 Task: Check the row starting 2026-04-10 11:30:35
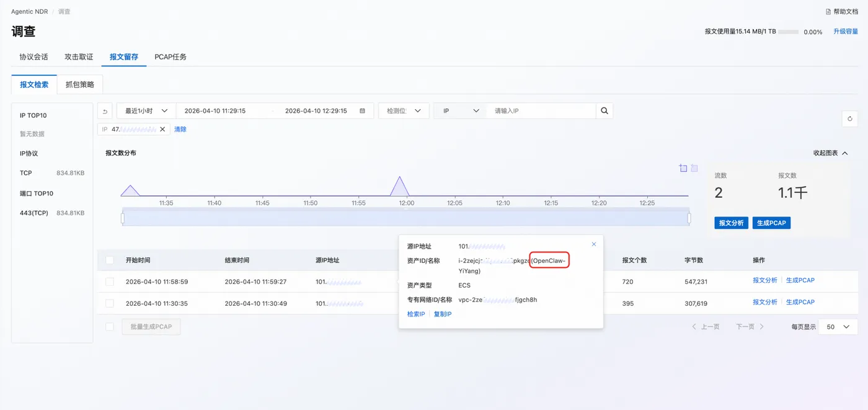click(110, 303)
